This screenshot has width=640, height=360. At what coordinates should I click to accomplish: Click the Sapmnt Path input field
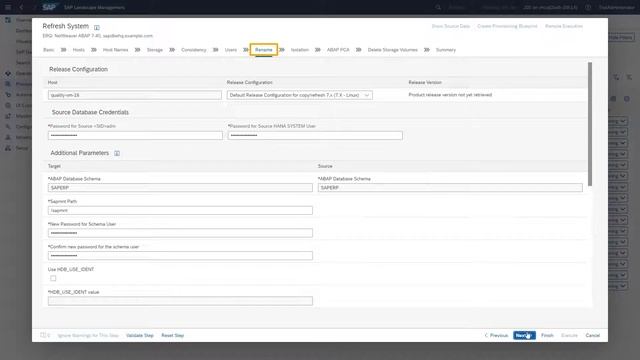point(180,211)
